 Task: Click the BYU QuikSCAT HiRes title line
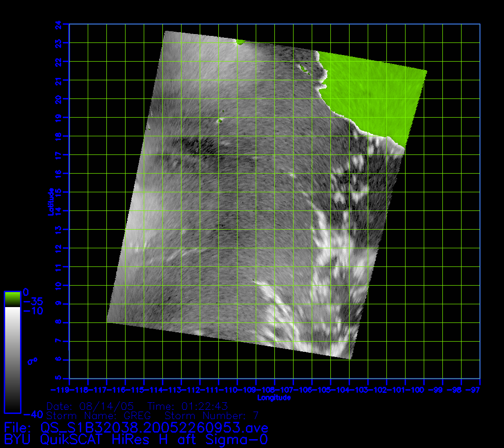point(136,439)
